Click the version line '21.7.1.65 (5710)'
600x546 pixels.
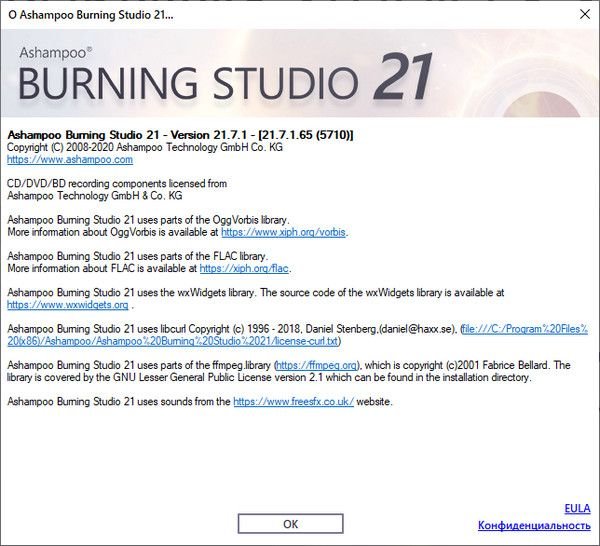coord(180,135)
